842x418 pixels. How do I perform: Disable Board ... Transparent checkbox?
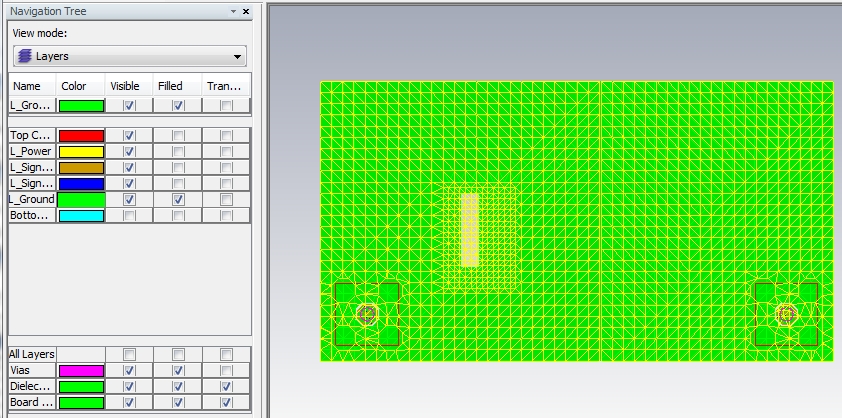click(x=227, y=403)
